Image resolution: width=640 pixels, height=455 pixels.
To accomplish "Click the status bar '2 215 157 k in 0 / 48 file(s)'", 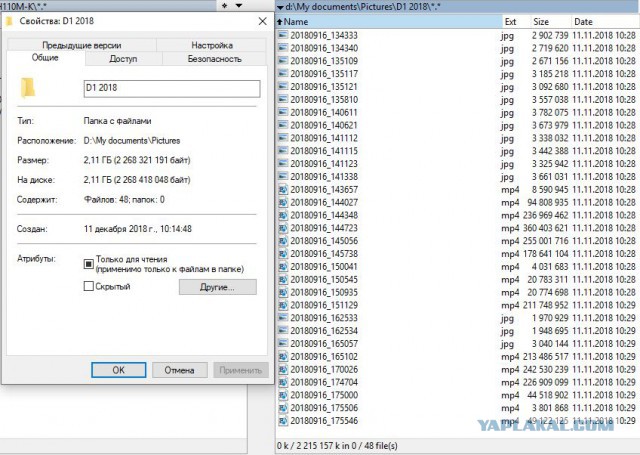I will click(x=337, y=446).
